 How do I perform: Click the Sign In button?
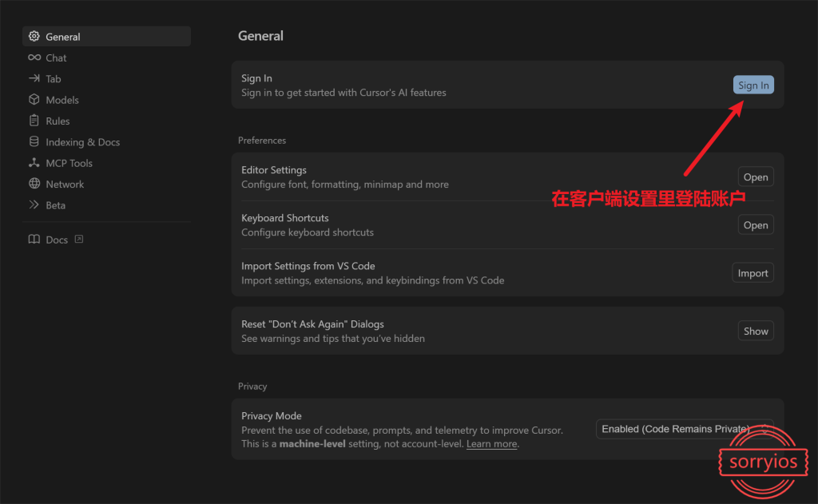coord(752,85)
